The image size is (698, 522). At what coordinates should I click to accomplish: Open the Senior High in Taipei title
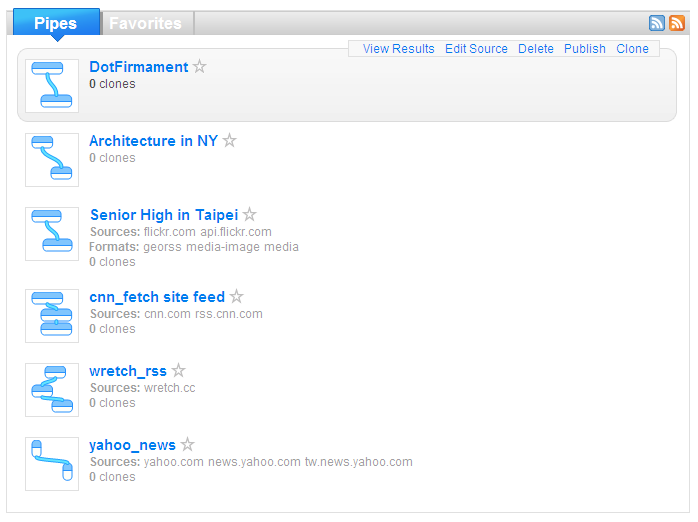click(164, 215)
